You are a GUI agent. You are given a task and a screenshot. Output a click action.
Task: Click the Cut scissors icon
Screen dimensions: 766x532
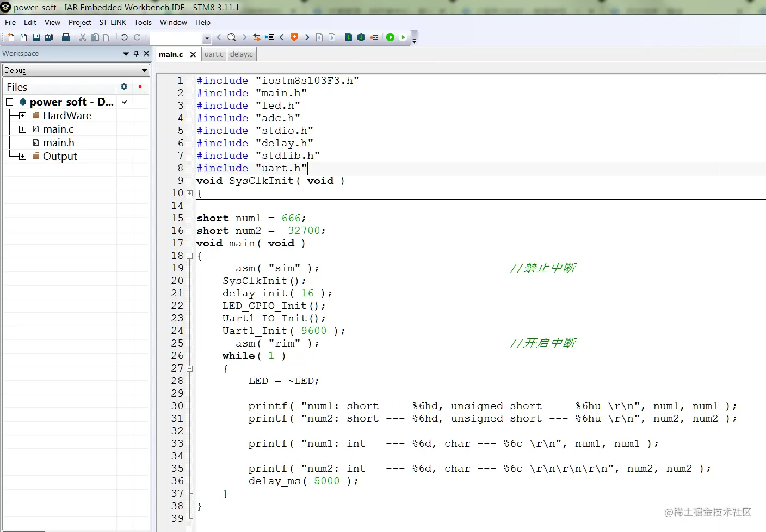coord(83,38)
